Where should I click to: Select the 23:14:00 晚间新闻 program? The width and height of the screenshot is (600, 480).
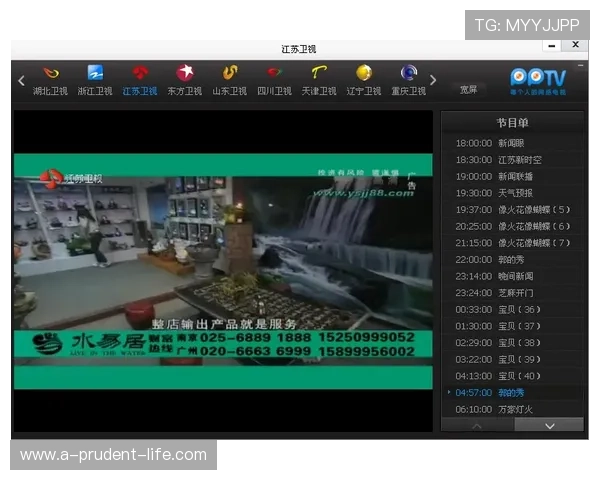coord(512,276)
